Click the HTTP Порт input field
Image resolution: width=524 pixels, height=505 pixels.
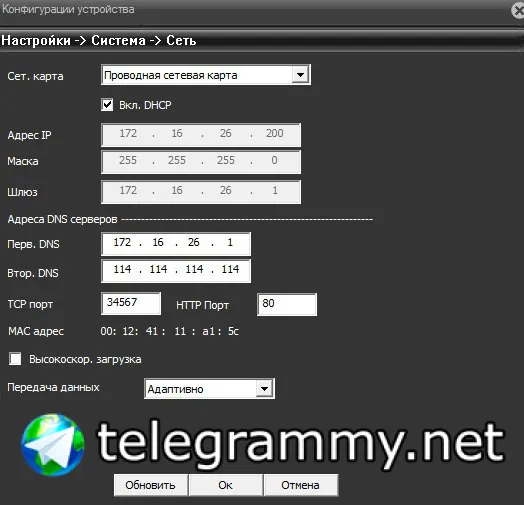point(287,304)
